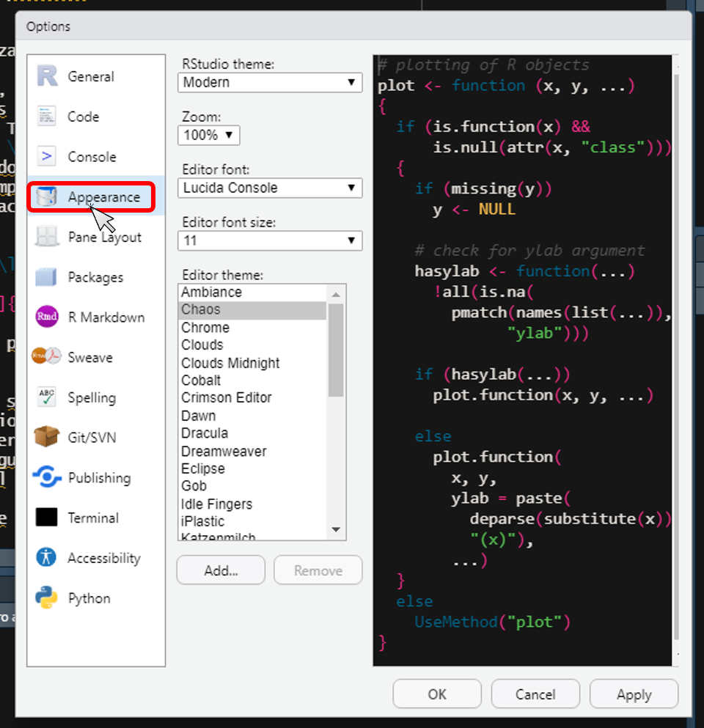Click the Pane Layout grid icon
The height and width of the screenshot is (728, 704).
coord(47,238)
